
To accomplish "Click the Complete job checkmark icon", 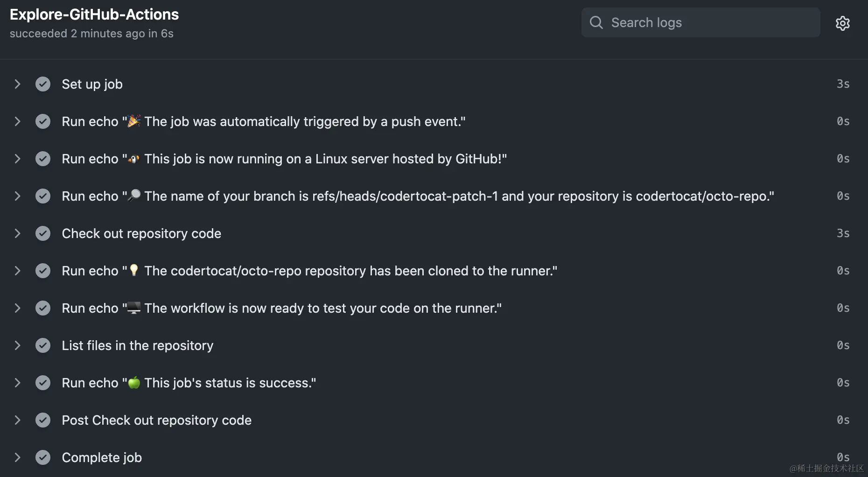I will tap(43, 457).
